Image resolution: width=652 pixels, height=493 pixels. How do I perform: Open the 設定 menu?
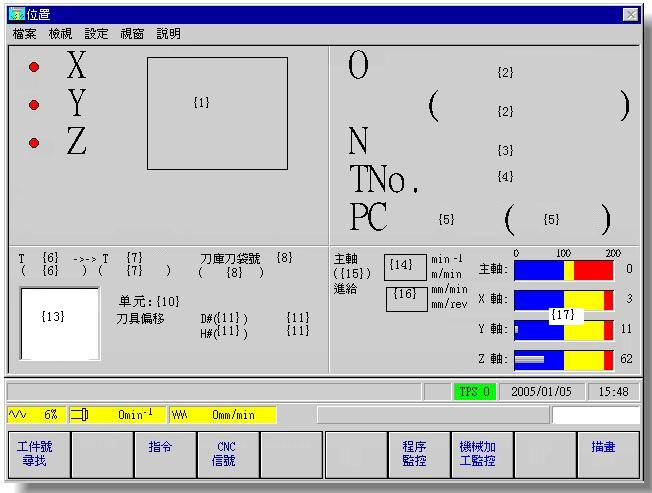coord(96,33)
